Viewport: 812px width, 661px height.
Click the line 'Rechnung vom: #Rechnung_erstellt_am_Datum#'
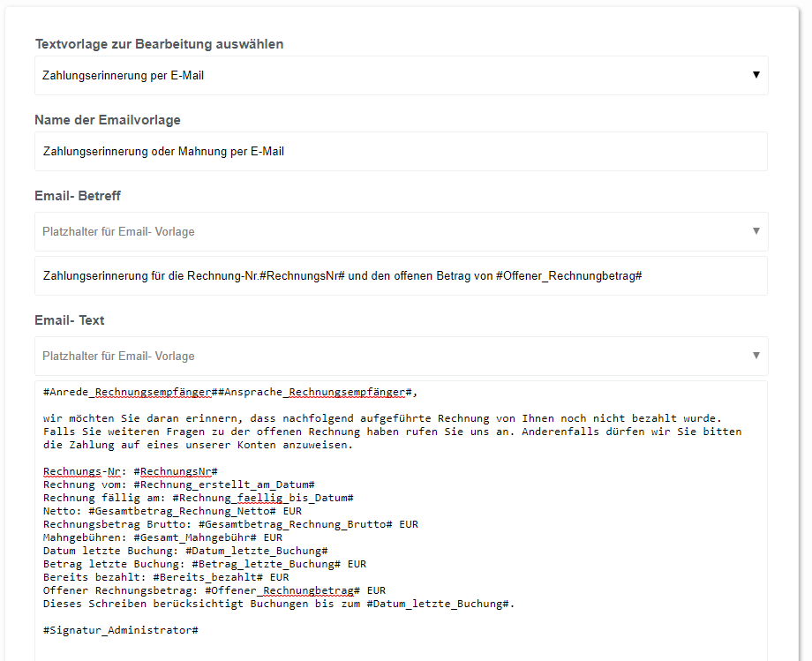click(178, 484)
